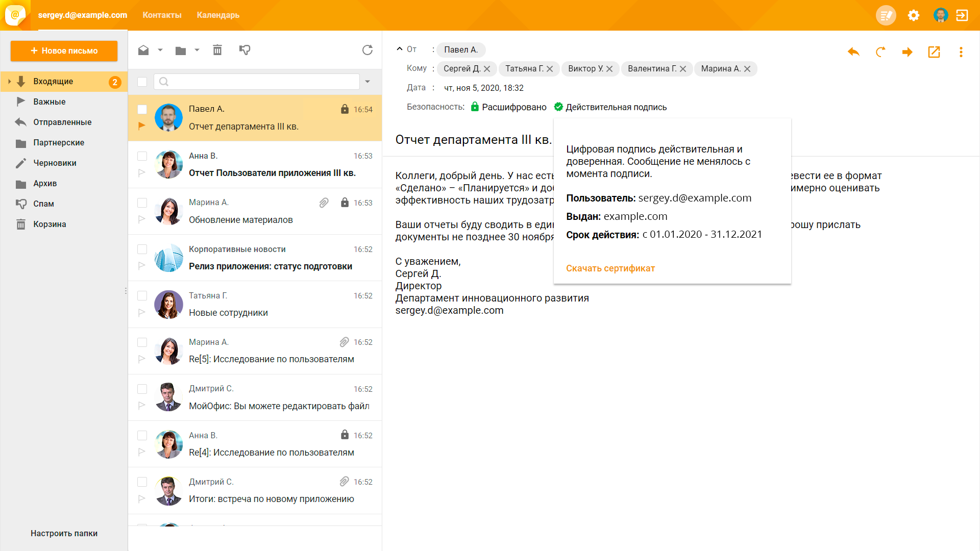The width and height of the screenshot is (980, 551).
Task: Open the move-to-folder dropdown arrow
Action: coord(197,50)
